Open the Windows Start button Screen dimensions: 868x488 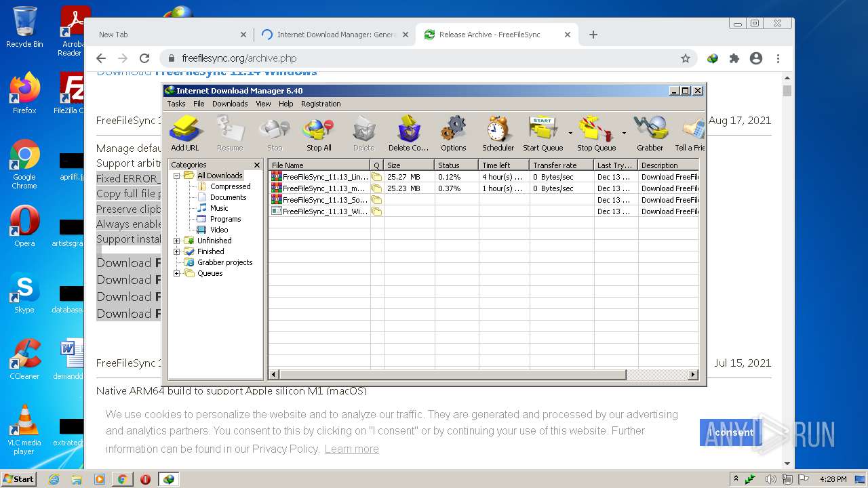(x=18, y=479)
